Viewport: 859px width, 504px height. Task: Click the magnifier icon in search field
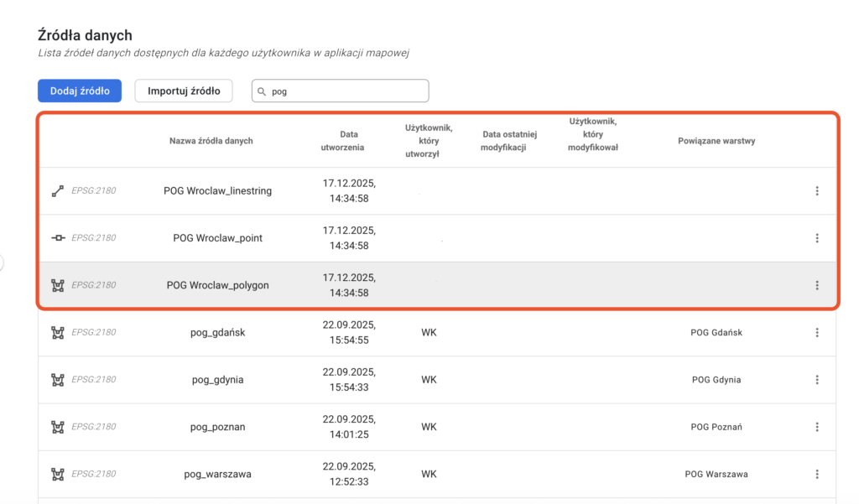(x=263, y=91)
